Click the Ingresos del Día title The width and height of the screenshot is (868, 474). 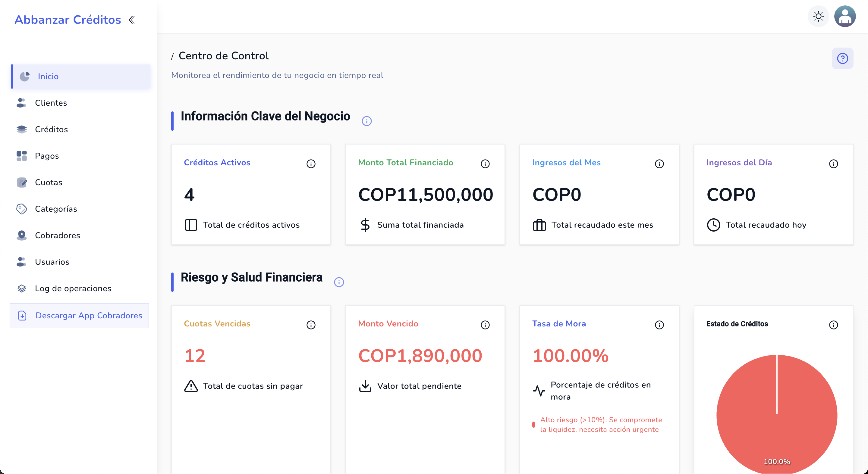coord(739,163)
